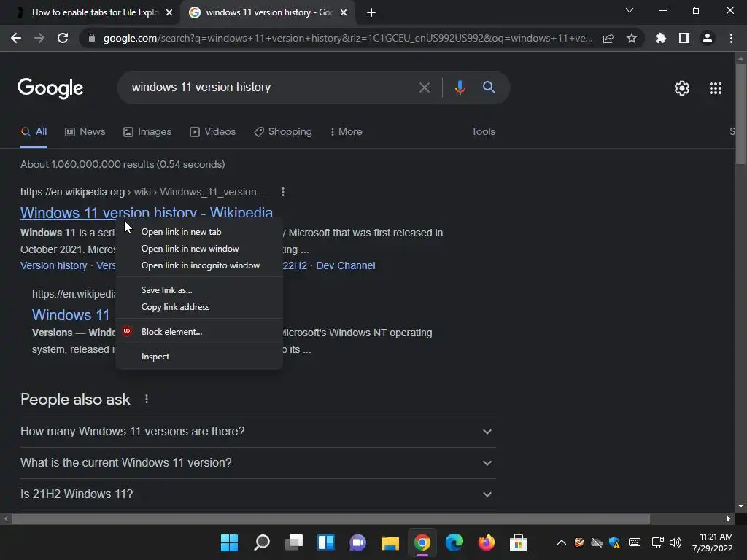
Task: Show hidden system tray icons
Action: click(x=562, y=542)
